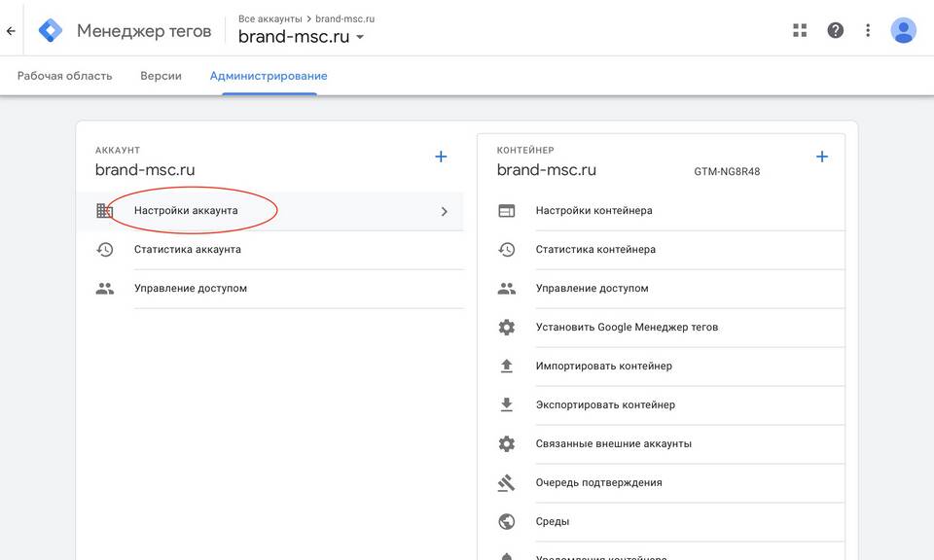Expand the brand-msc.ru container selector dropdown
This screenshot has height=560, width=934.
tap(301, 36)
